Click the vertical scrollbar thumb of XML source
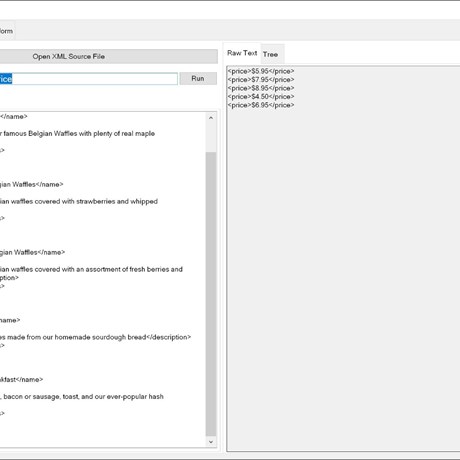The height and width of the screenshot is (460, 460). (x=211, y=294)
